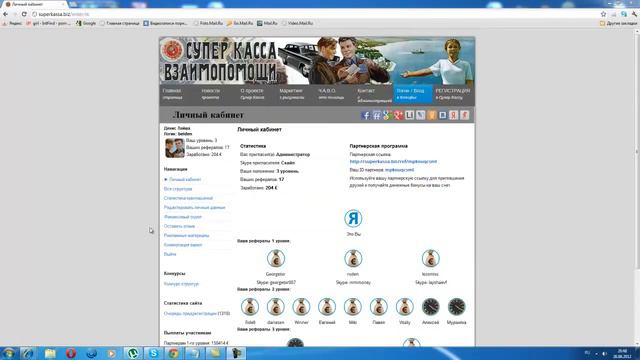Click the Супер Касса Взаимопомощи header banner
Image resolution: width=640 pixels, height=360 pixels.
317,60
